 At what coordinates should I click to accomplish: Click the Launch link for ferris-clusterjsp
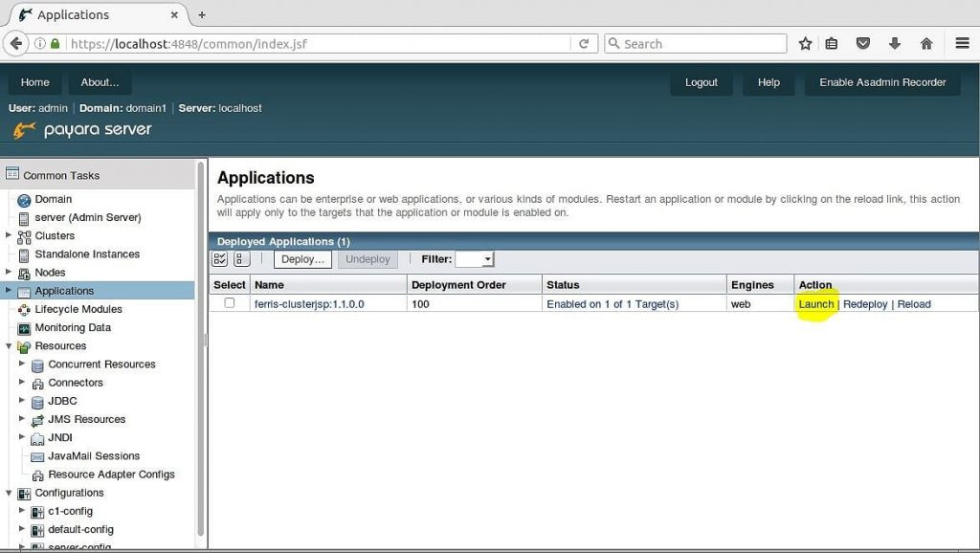pyautogui.click(x=815, y=304)
